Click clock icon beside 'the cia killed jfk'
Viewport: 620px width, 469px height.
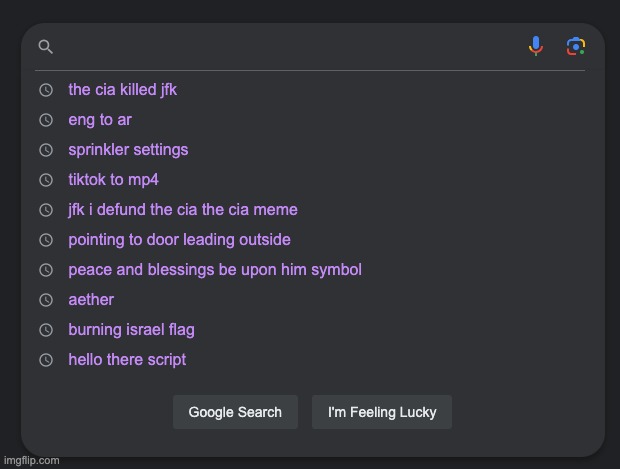tap(45, 90)
